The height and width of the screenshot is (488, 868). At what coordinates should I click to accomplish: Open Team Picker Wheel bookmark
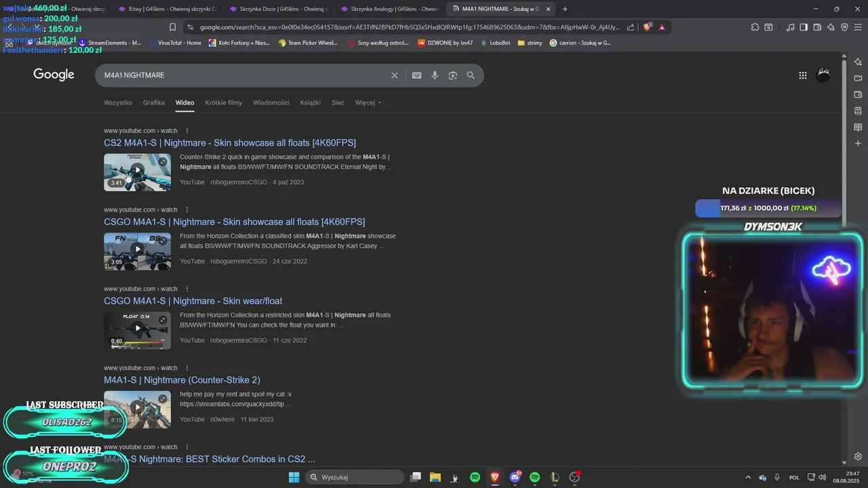click(x=308, y=43)
